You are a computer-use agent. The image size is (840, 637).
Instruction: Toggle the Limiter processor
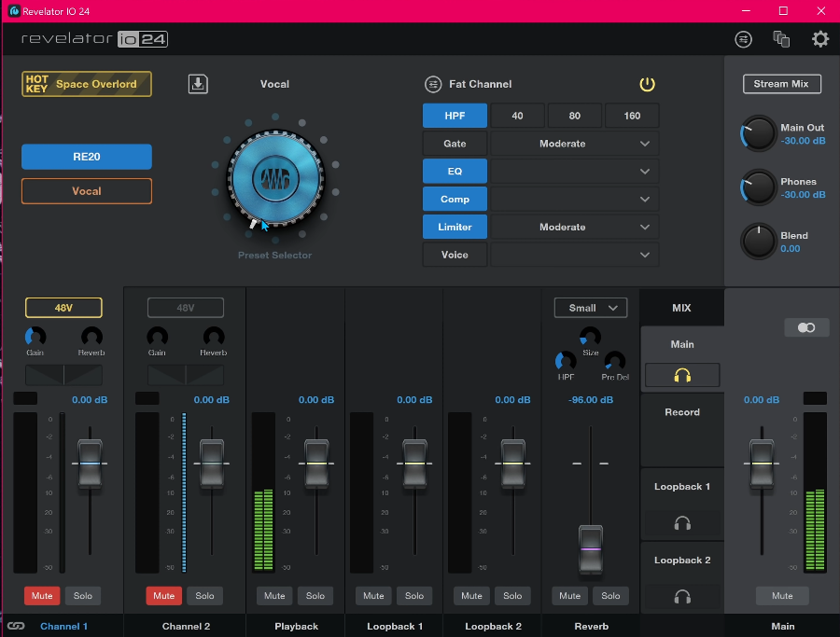click(455, 227)
